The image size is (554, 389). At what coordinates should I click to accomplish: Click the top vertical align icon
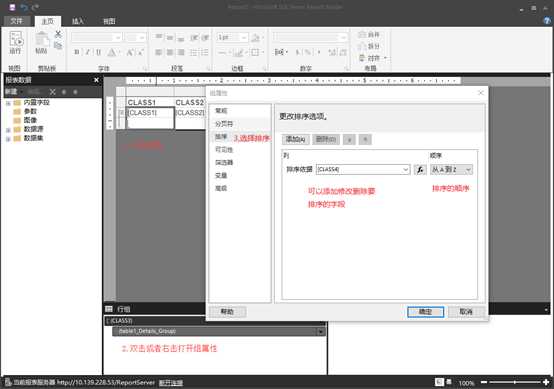point(159,37)
